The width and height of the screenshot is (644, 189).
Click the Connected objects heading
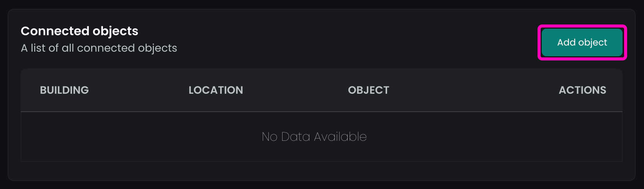(79, 31)
